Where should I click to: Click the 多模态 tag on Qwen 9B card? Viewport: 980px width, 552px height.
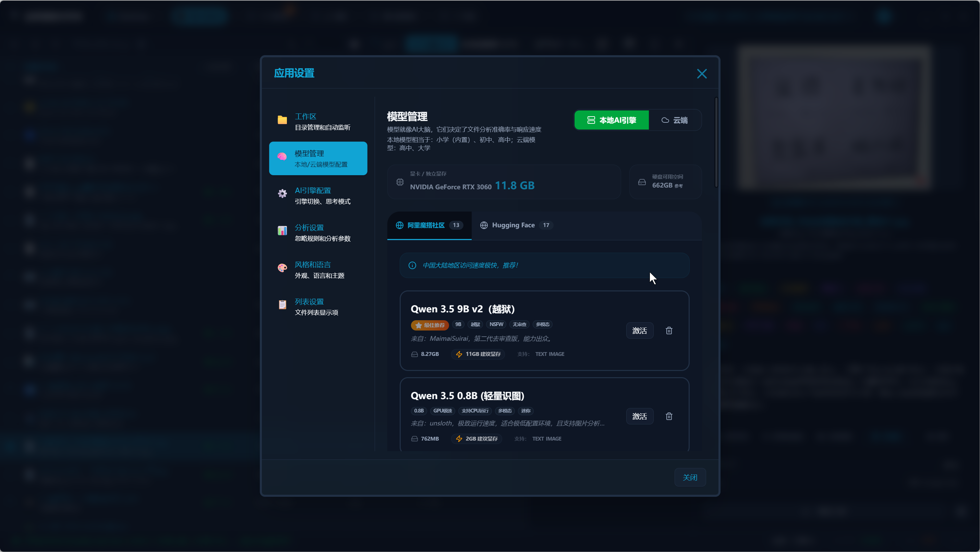543,324
